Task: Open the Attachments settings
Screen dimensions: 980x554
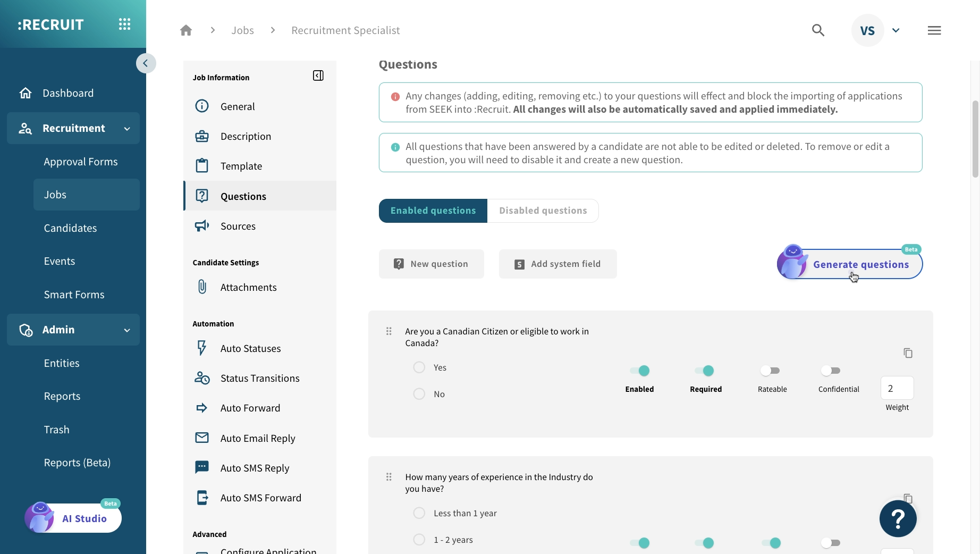Action: pos(248,287)
